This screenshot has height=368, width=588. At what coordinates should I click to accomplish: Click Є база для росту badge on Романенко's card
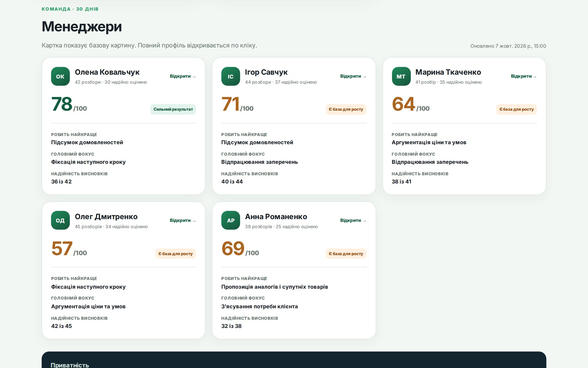point(346,254)
